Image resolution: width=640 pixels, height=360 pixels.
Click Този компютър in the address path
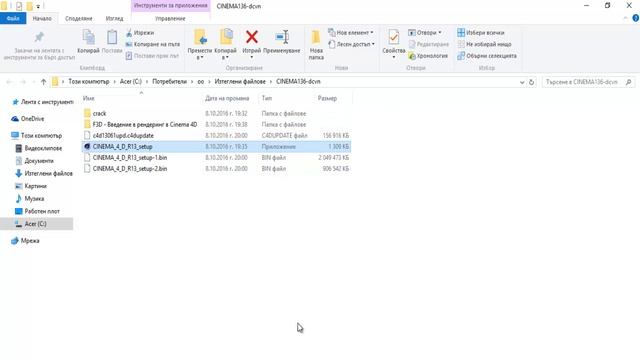pyautogui.click(x=89, y=82)
